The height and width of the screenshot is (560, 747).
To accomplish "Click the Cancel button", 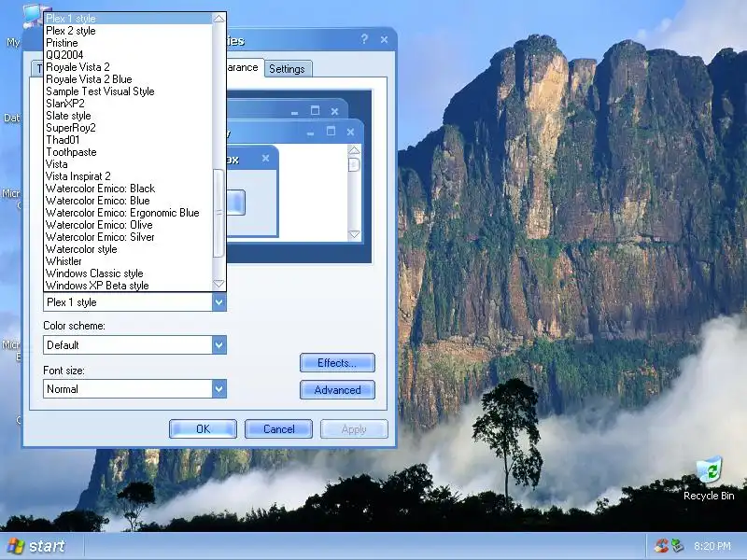I will click(278, 429).
